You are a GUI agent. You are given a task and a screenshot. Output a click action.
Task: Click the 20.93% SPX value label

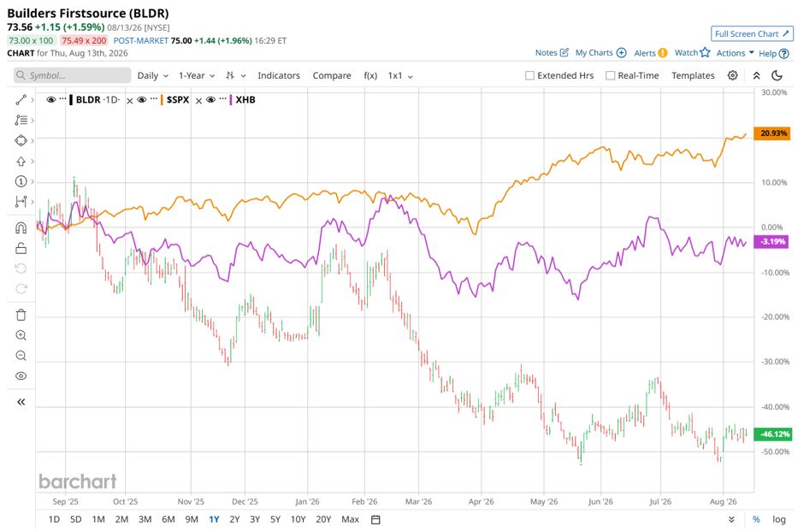[x=772, y=133]
